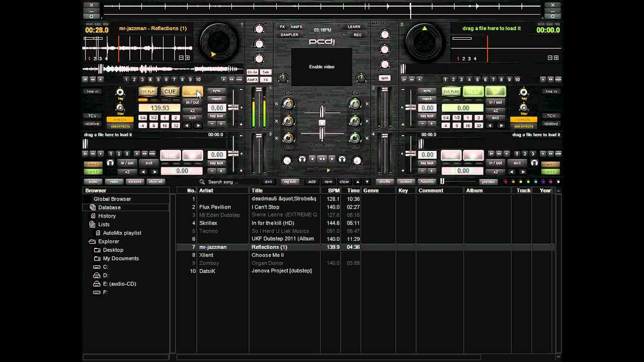The height and width of the screenshot is (362, 644).
Task: Click the SAMPLER button
Action: click(x=289, y=35)
